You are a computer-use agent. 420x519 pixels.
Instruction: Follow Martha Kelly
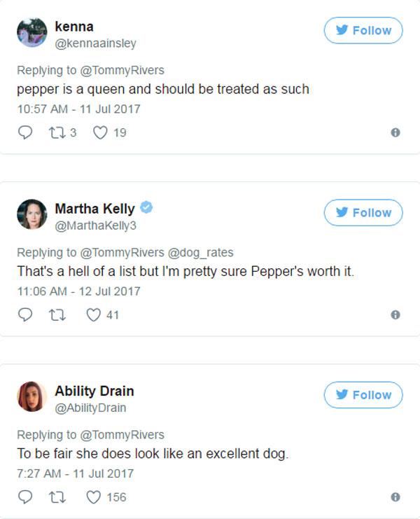point(363,213)
